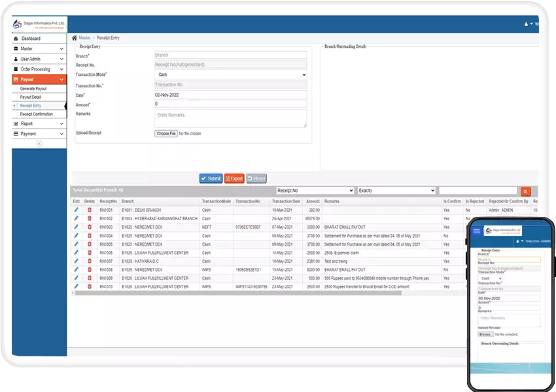
Task: Delete row RN1007 via trash icon
Action: (x=90, y=261)
